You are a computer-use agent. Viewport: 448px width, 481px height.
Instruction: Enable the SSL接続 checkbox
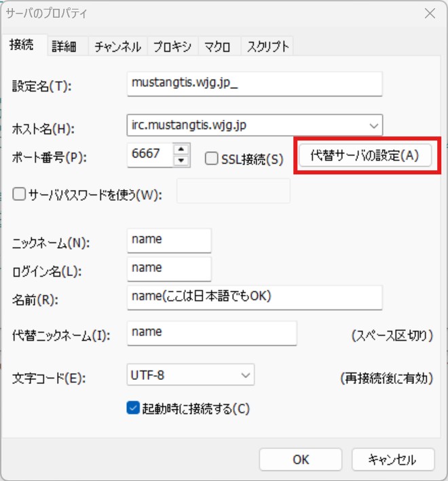211,159
